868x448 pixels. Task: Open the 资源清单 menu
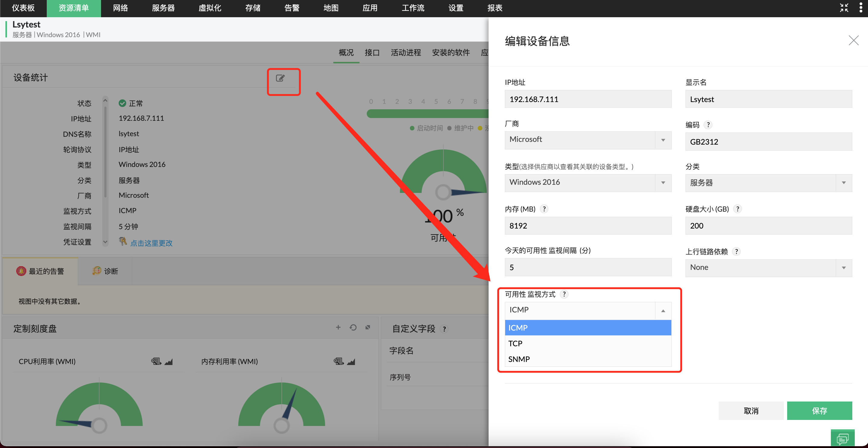coord(74,8)
